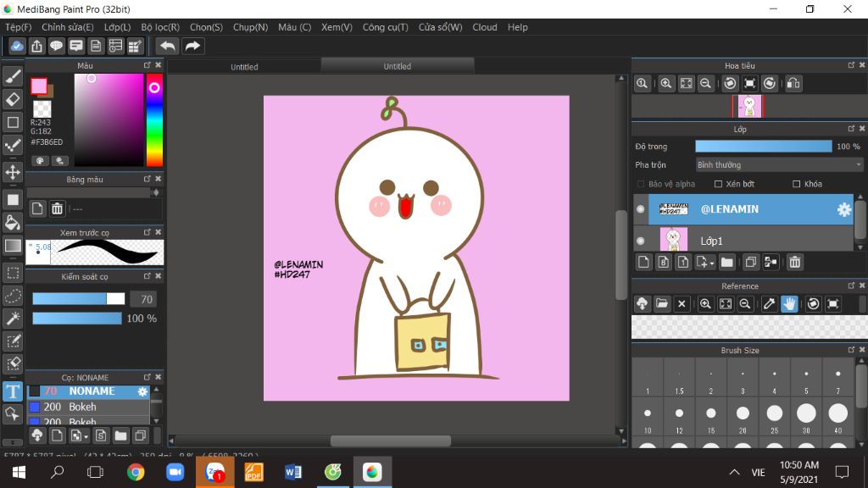Open the Bộ lọc(R) menu
868x488 pixels.
[x=160, y=27]
